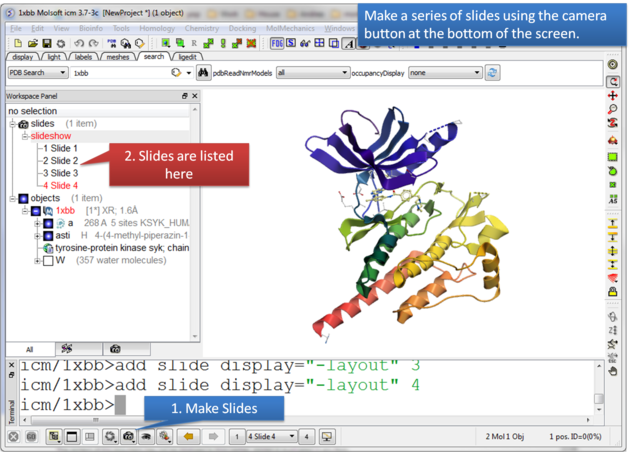Image resolution: width=630 pixels, height=452 pixels.
Task: Go to the previous slide with the yellow arrow
Action: (x=188, y=437)
